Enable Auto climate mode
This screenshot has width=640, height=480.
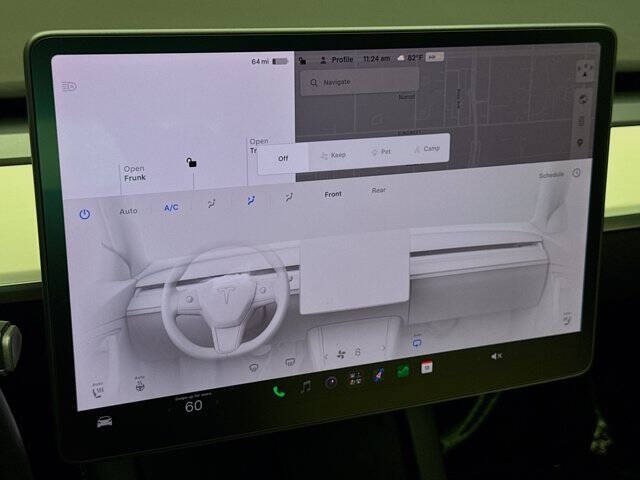click(x=128, y=211)
